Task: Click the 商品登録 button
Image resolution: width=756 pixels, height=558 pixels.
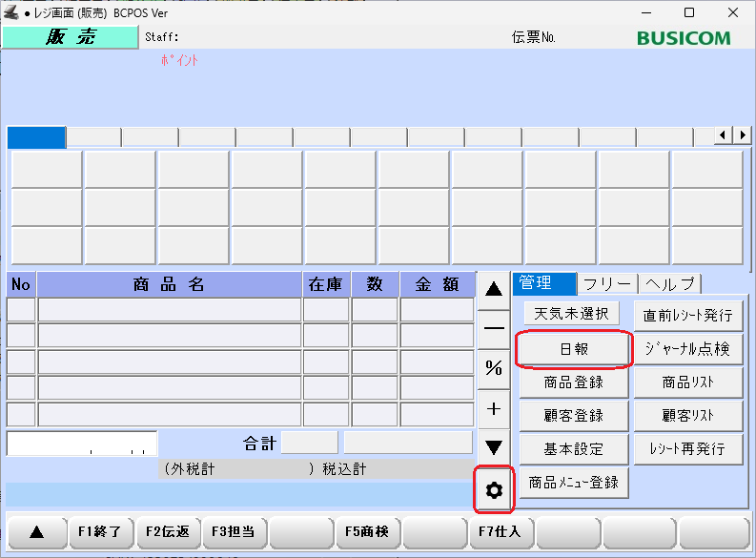Action: click(x=573, y=382)
